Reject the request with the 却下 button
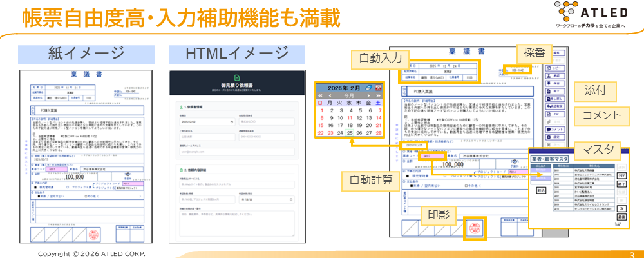This screenshot has height=258, width=644. pos(555,91)
